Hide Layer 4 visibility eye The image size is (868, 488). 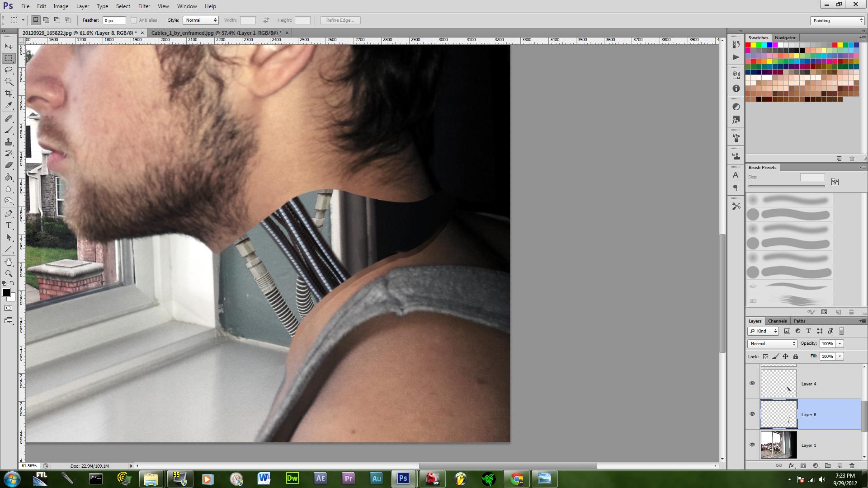752,383
